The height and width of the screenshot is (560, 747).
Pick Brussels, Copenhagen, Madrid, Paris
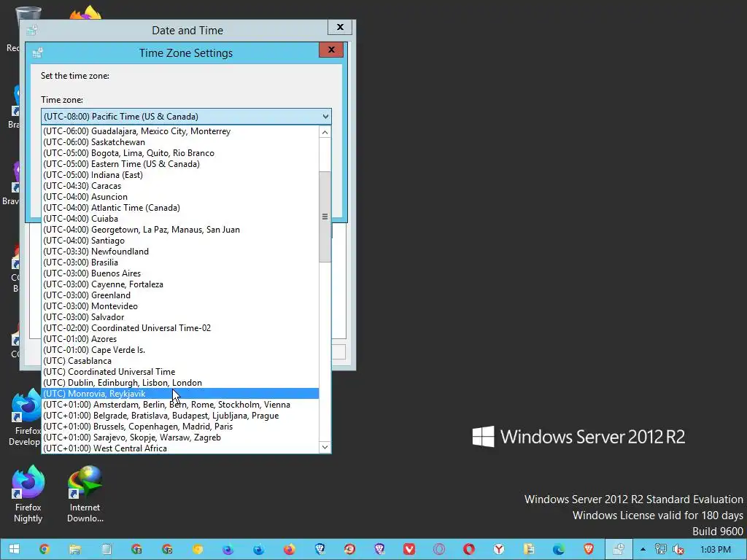tap(180, 427)
